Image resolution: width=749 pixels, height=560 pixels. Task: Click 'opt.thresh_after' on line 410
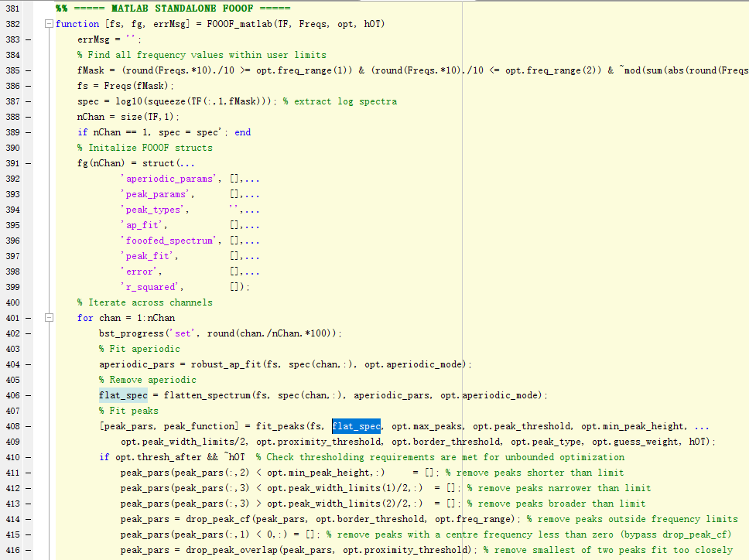pyautogui.click(x=158, y=457)
